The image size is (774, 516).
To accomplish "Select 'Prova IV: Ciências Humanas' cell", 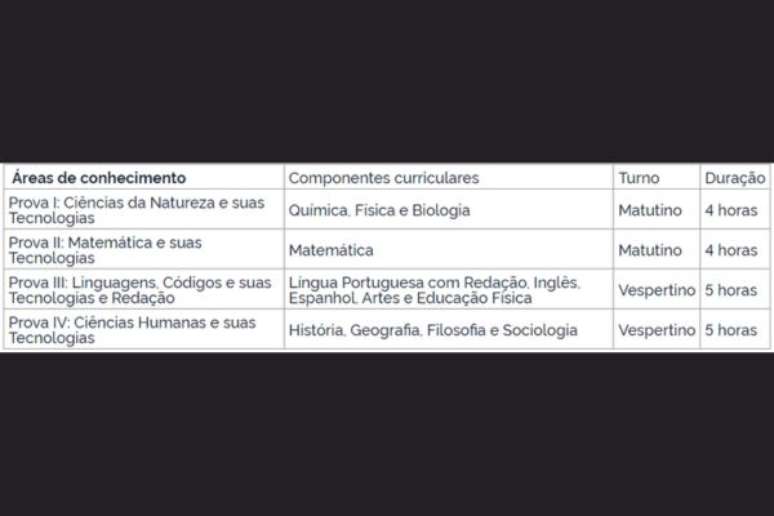I will point(144,329).
